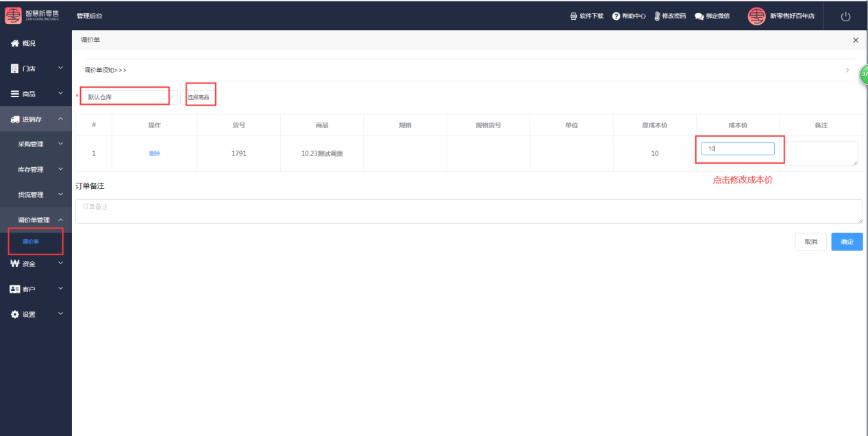This screenshot has height=436, width=868.
Task: Click the 资金 currency icon
Action: tap(14, 264)
